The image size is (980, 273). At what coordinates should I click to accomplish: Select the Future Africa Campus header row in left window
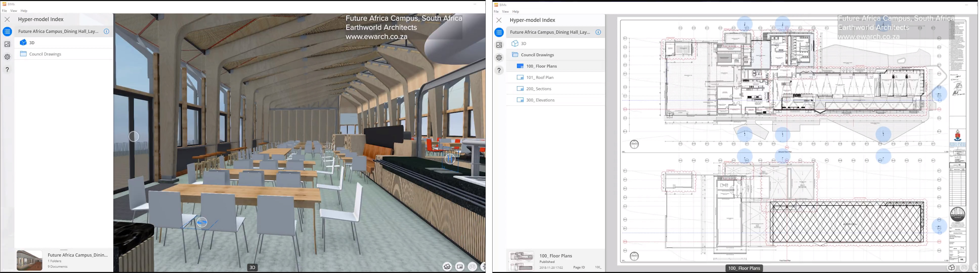64,32
